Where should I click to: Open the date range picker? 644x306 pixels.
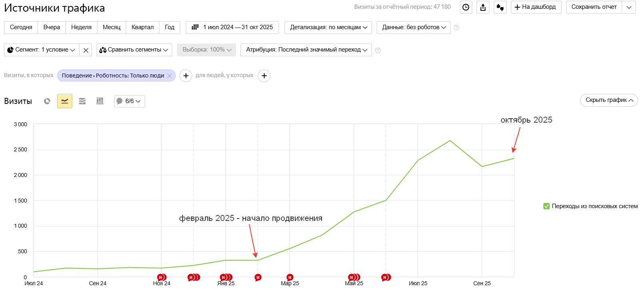(x=232, y=28)
